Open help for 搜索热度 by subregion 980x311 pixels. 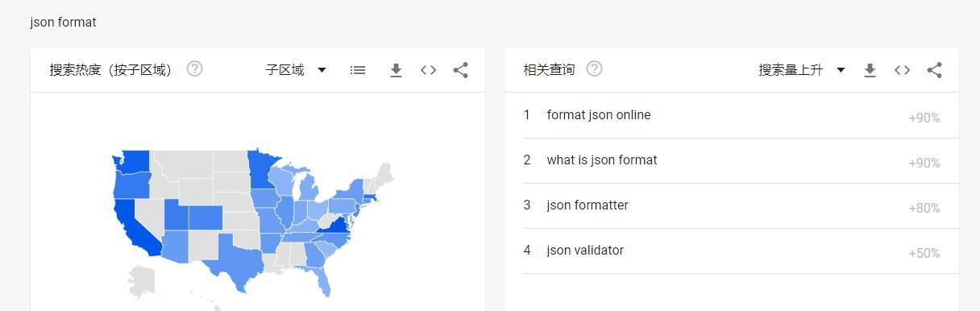[194, 69]
